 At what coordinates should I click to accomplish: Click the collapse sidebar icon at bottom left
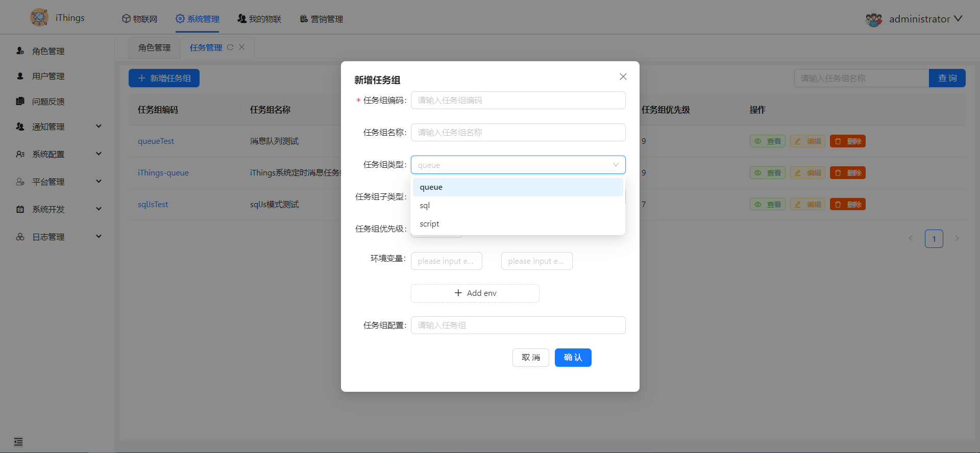pos(18,442)
